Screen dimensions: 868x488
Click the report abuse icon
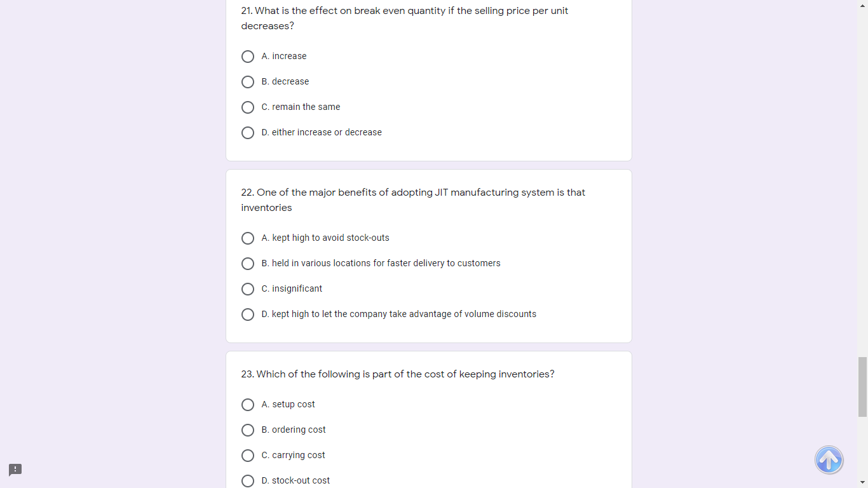click(15, 470)
